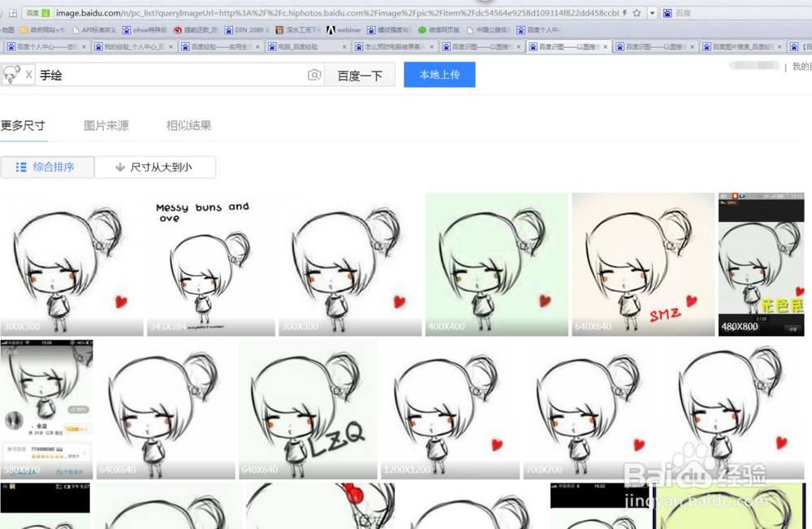Open the 中国公路信 bookmark
This screenshot has height=529, width=812.
[x=488, y=30]
